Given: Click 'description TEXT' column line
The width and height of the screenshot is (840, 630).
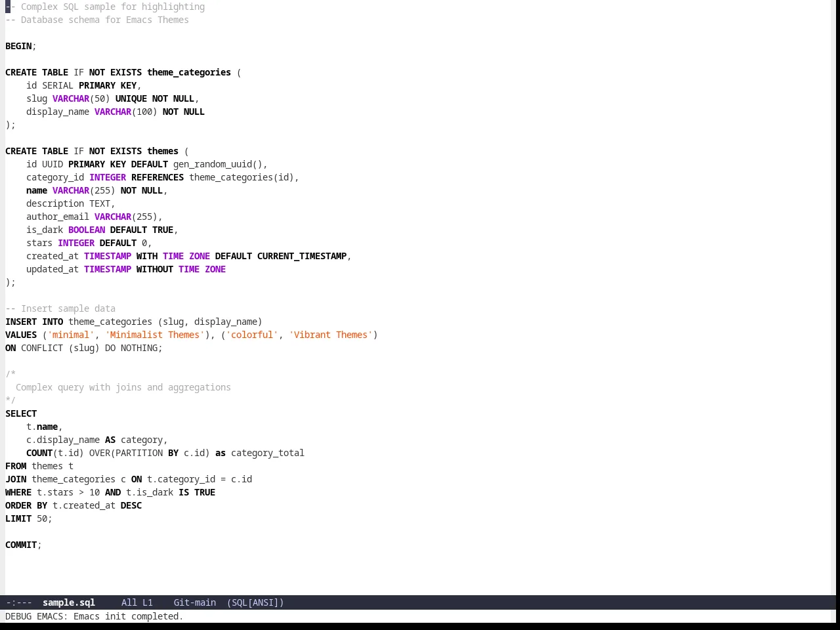Looking at the screenshot, I should pos(71,203).
